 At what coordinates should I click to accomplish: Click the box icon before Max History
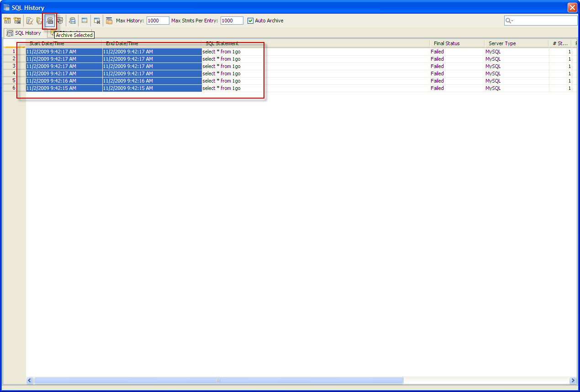pyautogui.click(x=109, y=21)
